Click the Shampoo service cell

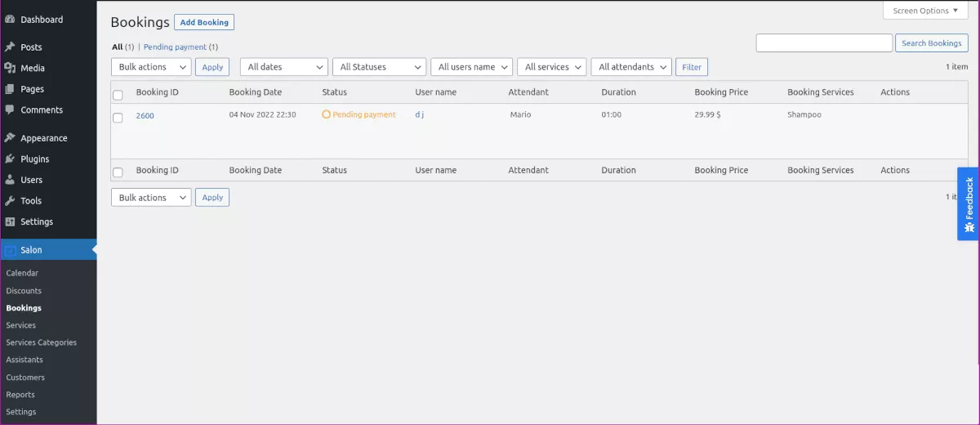(804, 114)
